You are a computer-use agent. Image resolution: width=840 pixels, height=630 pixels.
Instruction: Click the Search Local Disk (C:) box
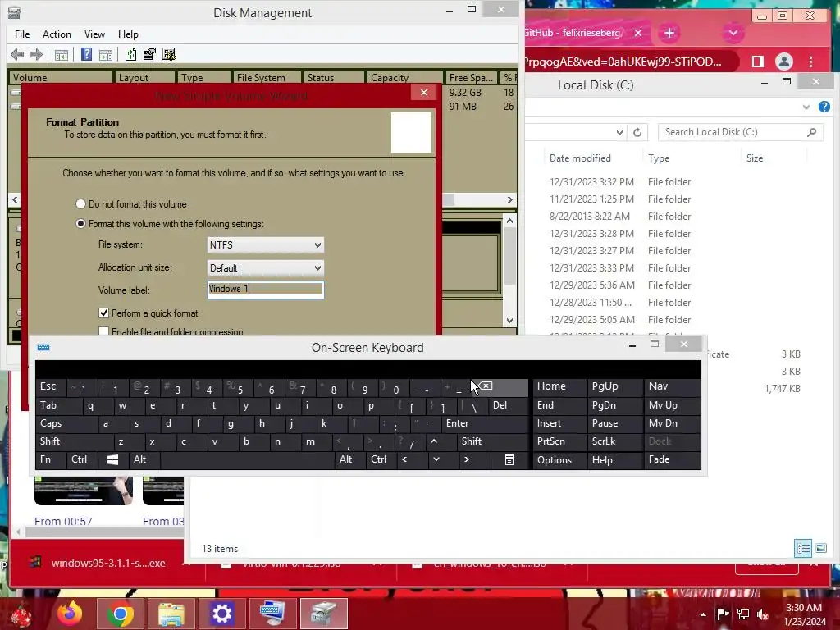(741, 132)
